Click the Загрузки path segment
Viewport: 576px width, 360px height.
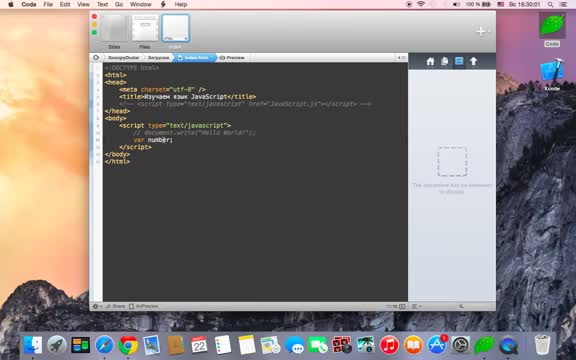[158, 58]
